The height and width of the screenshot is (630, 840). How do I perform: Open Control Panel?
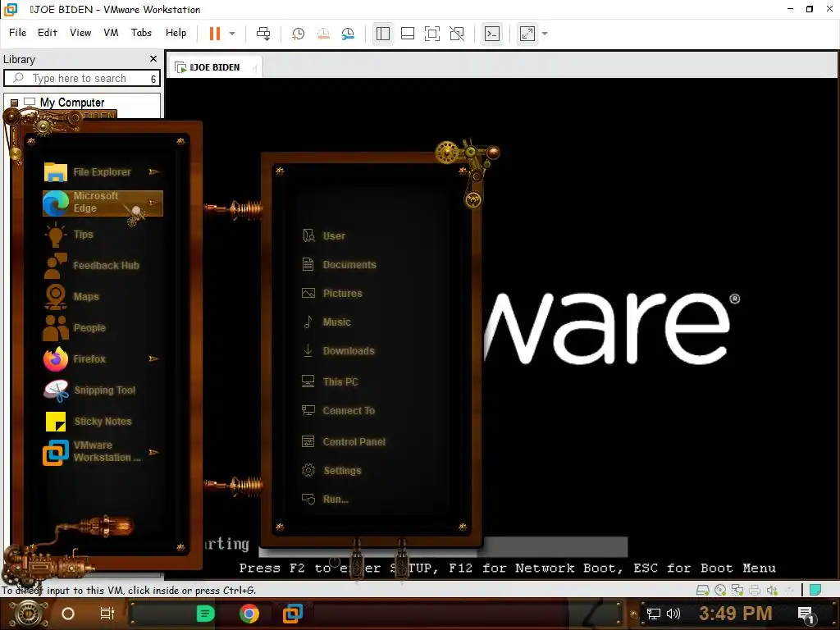tap(344, 442)
